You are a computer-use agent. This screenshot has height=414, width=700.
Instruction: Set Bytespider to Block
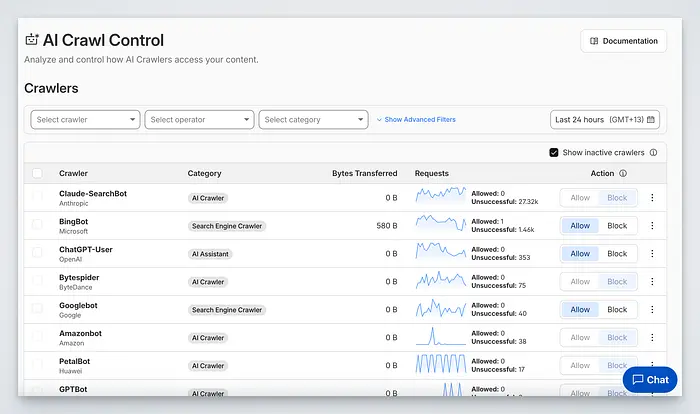click(x=617, y=282)
